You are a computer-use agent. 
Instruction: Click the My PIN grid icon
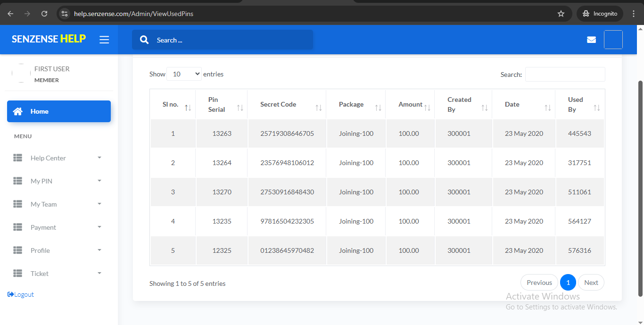coord(18,181)
